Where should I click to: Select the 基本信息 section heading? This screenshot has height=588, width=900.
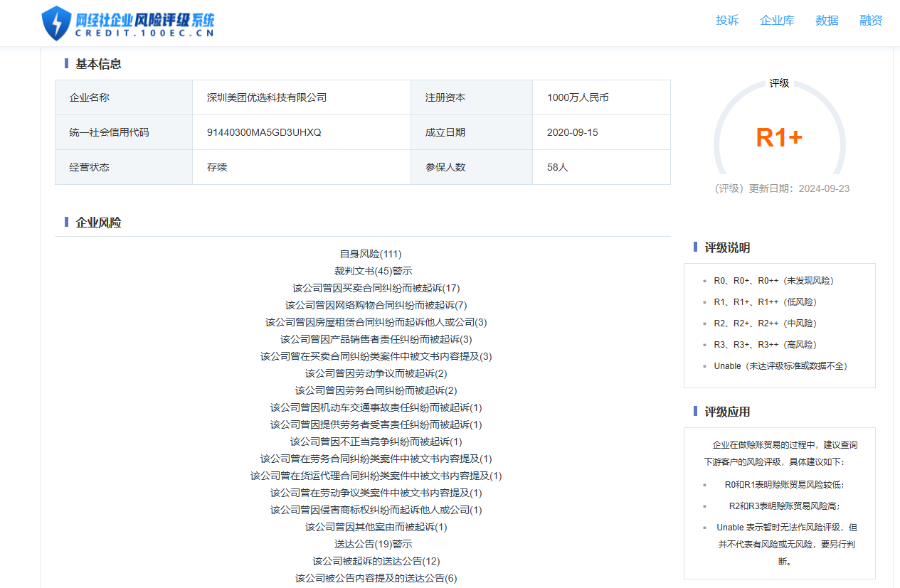pos(98,64)
